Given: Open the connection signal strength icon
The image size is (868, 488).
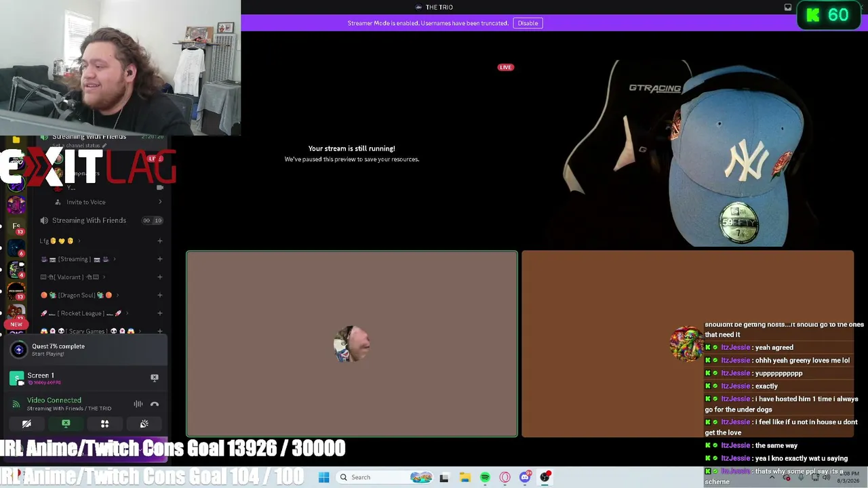Looking at the screenshot, I should pyautogui.click(x=16, y=404).
